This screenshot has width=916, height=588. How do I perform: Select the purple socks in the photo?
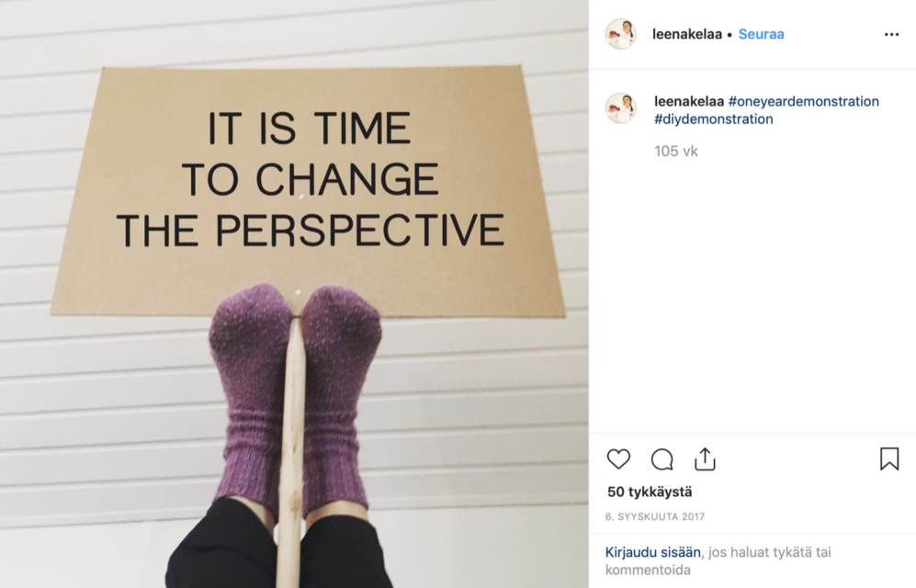click(295, 400)
